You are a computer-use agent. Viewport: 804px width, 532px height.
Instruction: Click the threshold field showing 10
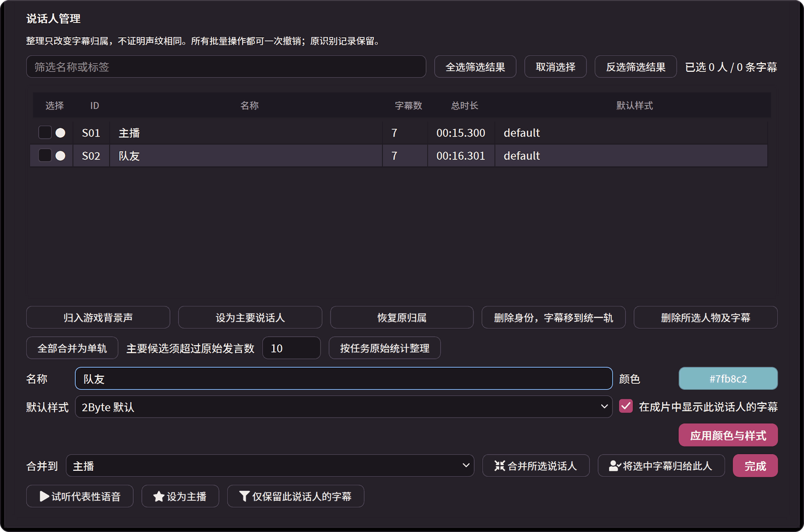click(291, 348)
